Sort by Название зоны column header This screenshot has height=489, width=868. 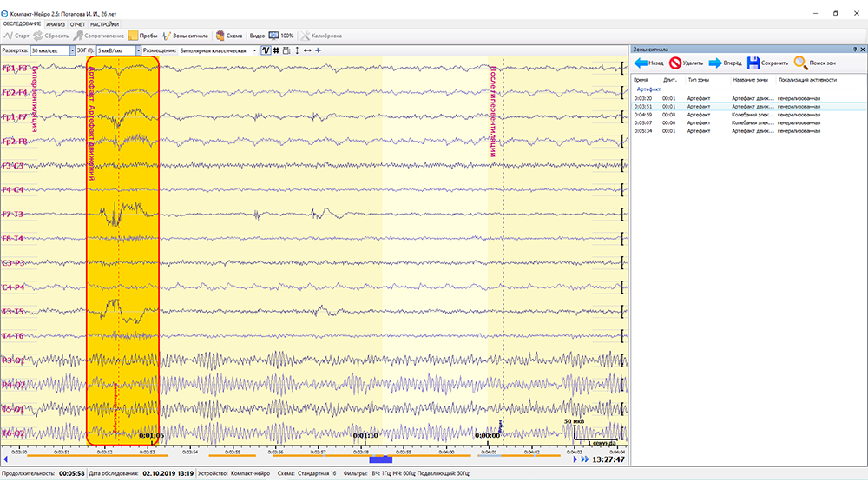(750, 80)
